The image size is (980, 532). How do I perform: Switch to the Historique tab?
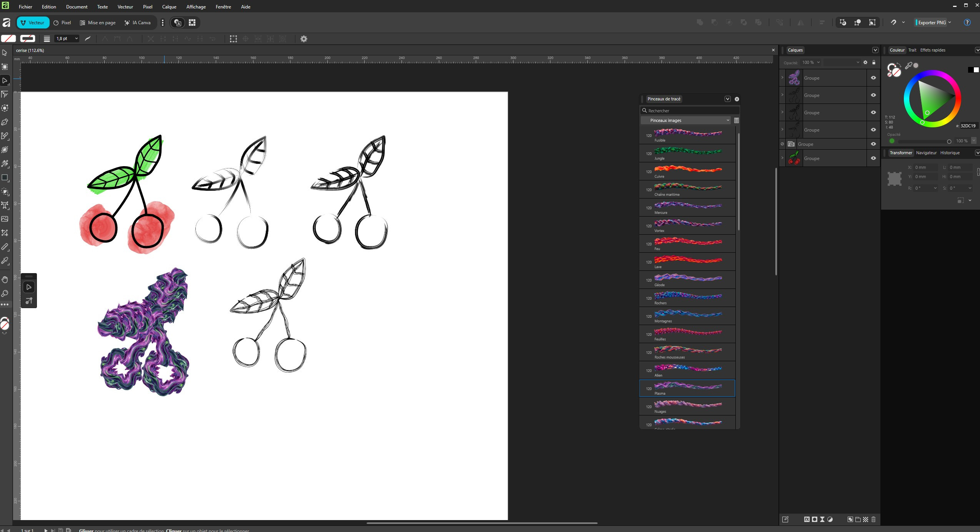(950, 153)
